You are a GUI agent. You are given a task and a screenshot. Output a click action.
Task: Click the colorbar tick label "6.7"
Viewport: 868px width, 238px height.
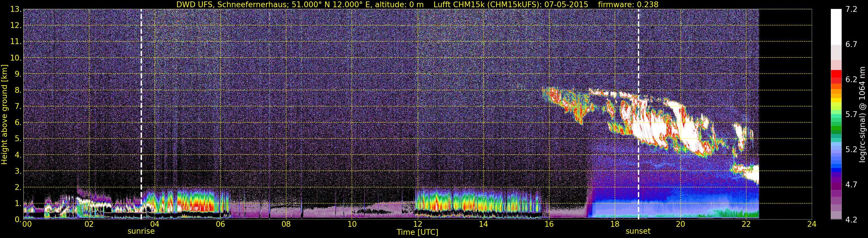[x=852, y=44]
